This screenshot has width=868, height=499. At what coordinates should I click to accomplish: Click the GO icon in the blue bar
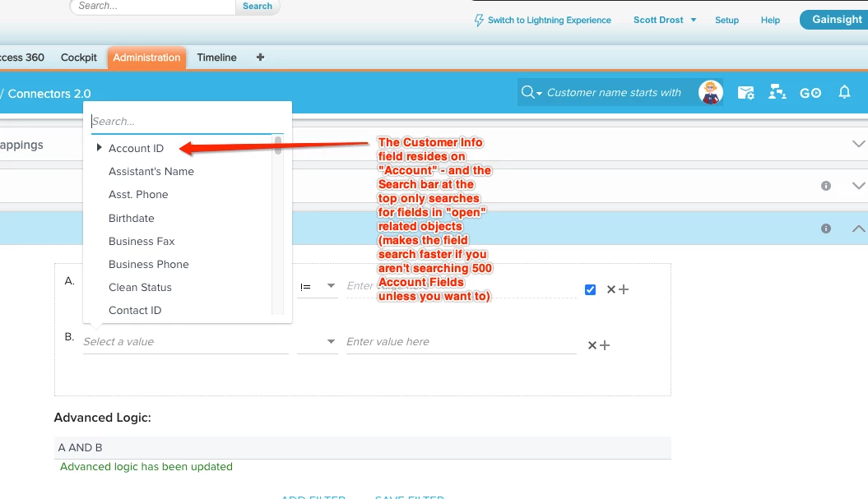810,93
